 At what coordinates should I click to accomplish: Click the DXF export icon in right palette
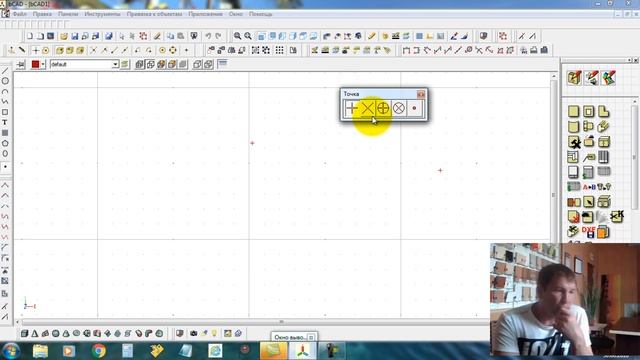[588, 232]
